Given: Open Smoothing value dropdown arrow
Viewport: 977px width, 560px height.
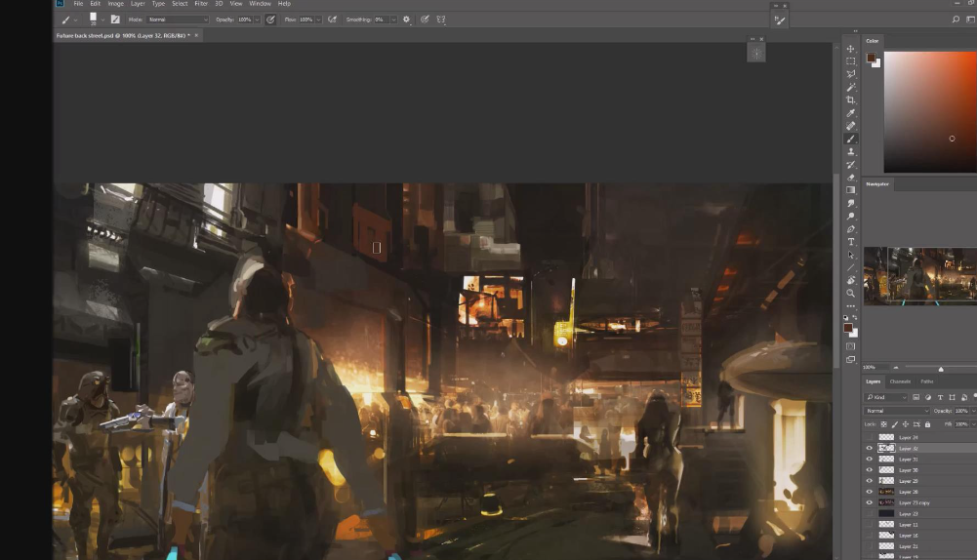Looking at the screenshot, I should 393,20.
